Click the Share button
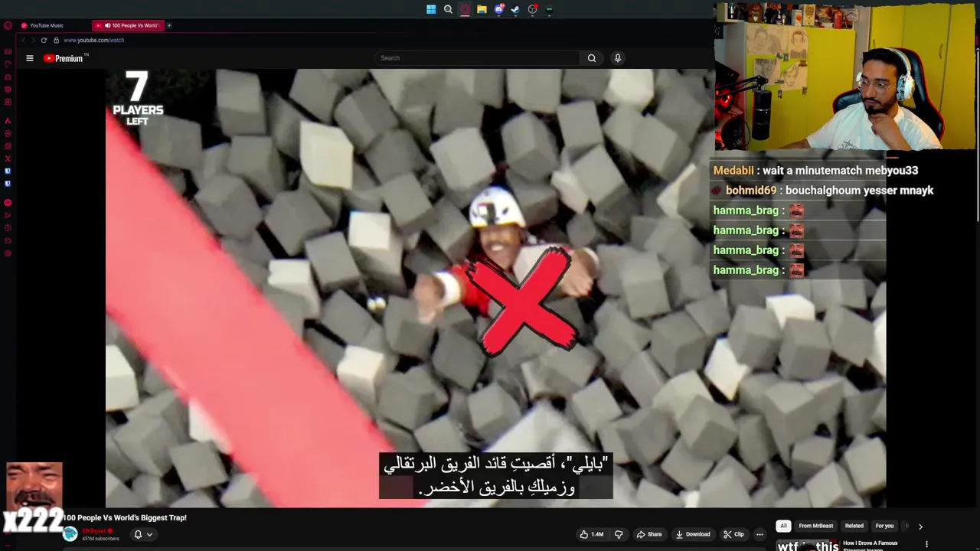The image size is (980, 551). click(648, 534)
